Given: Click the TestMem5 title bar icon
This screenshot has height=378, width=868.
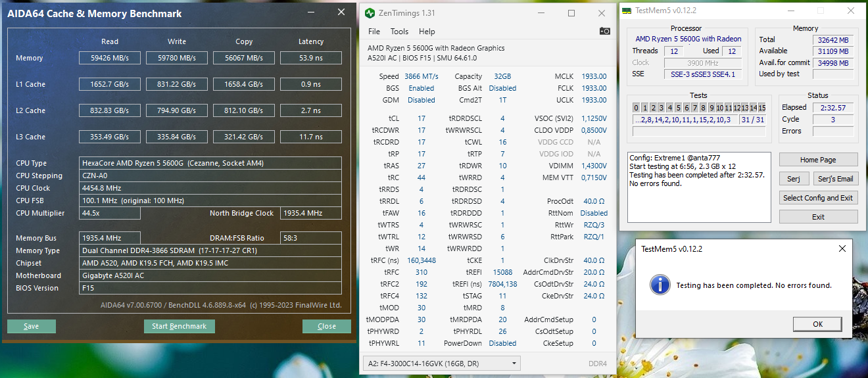Looking at the screenshot, I should [626, 11].
